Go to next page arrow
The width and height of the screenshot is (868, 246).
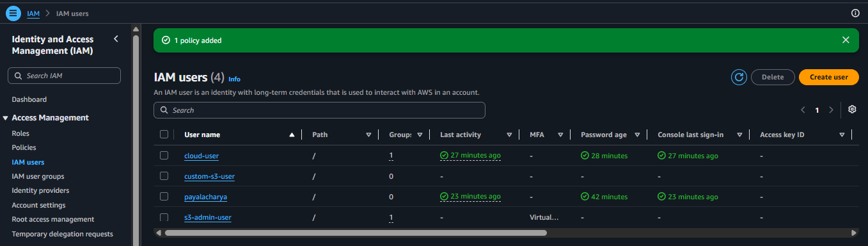(831, 110)
